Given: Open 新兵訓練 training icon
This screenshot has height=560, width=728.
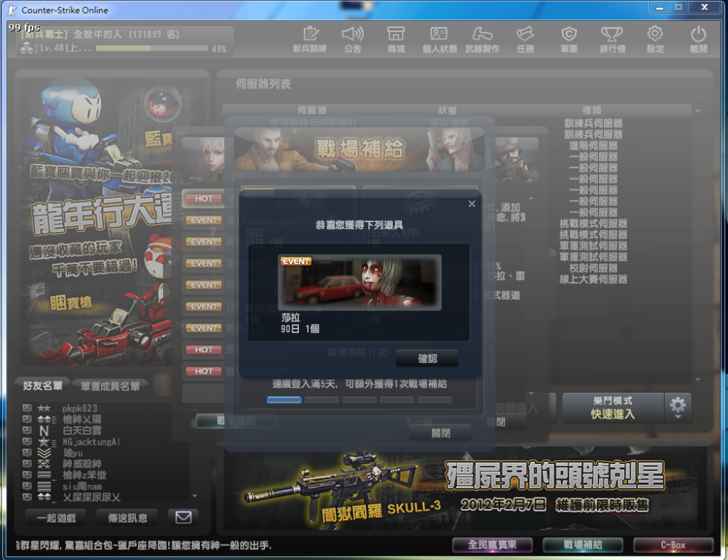Looking at the screenshot, I should pos(310,39).
